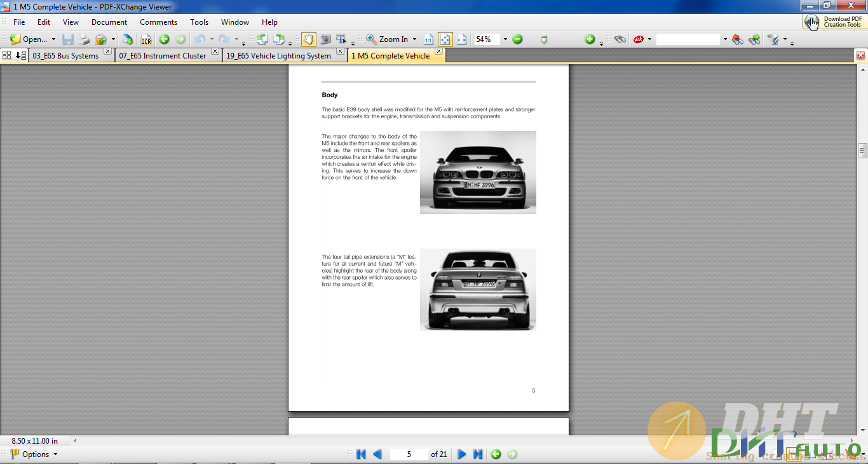Open the View menu

click(71, 22)
